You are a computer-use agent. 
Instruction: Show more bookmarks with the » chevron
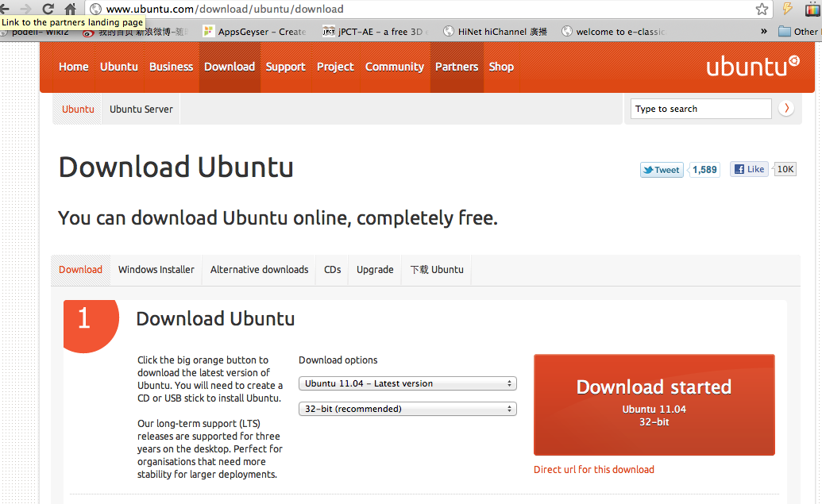pyautogui.click(x=764, y=32)
